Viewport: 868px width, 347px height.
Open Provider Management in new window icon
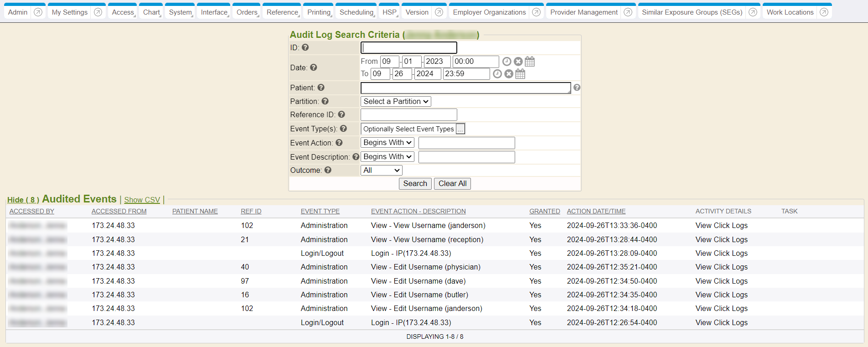click(628, 12)
